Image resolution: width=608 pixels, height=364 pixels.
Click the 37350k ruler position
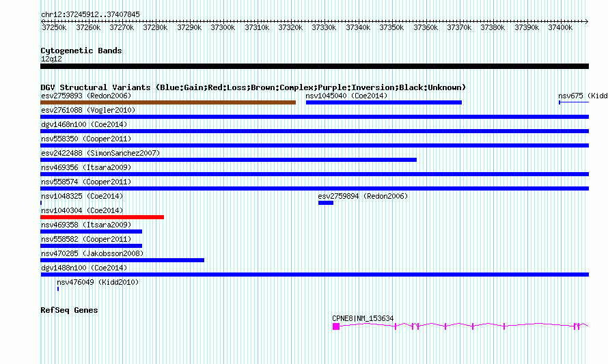pyautogui.click(x=391, y=27)
